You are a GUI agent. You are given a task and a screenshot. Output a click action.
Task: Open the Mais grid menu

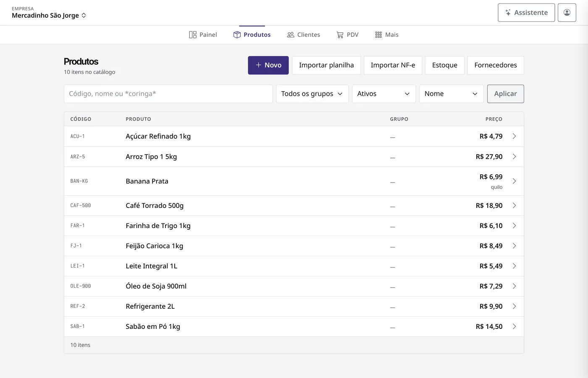pos(386,35)
